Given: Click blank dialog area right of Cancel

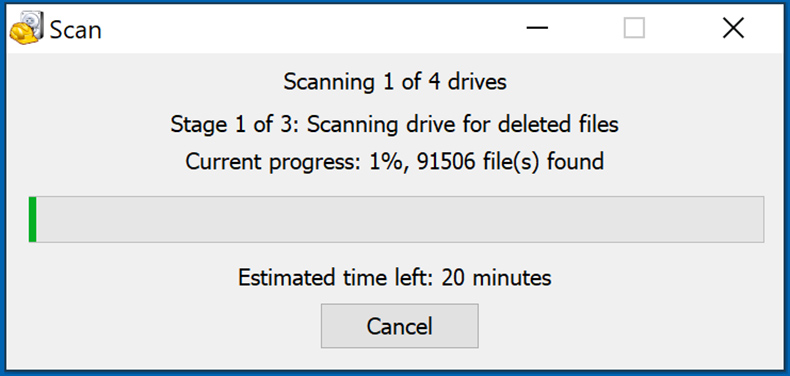Looking at the screenshot, I should [625, 326].
